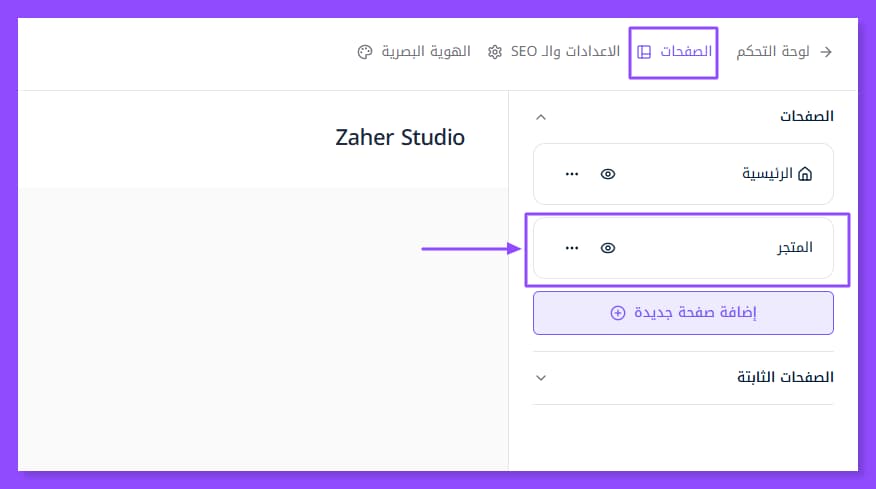Expand the الصفحات الثابتة section chevron
Image resolution: width=876 pixels, height=489 pixels.
(x=541, y=378)
